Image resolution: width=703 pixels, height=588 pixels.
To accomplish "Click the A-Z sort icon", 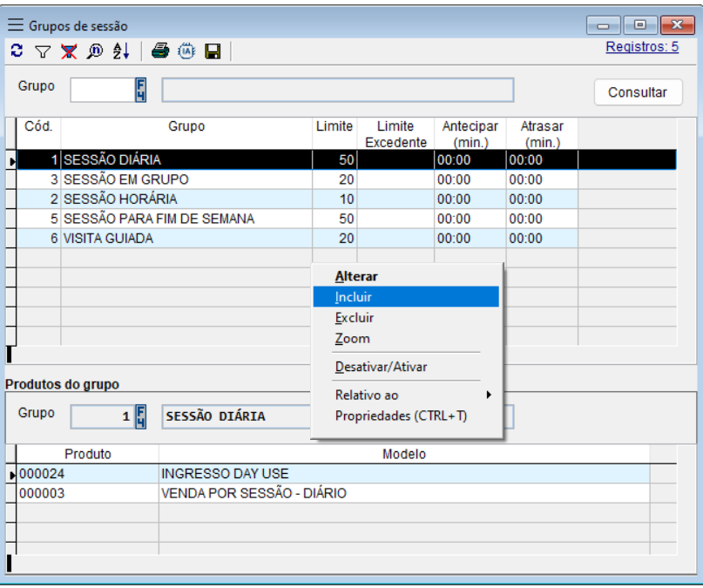I will [120, 51].
